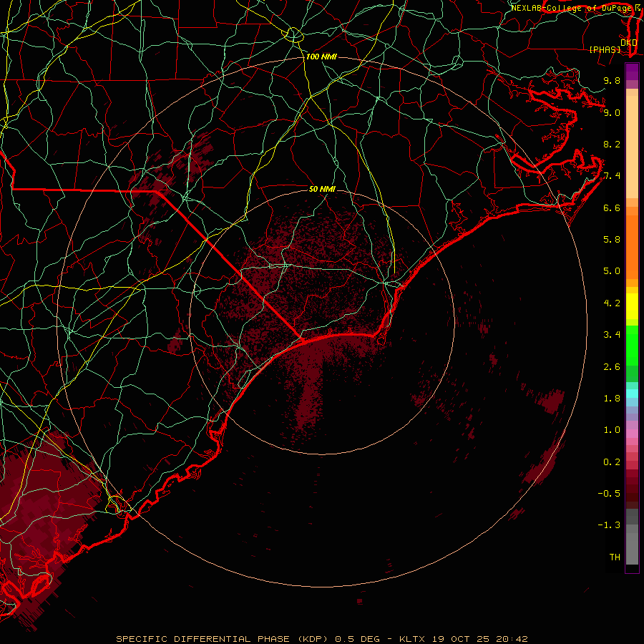Click the 5.0 value on the color scale

pos(612,271)
